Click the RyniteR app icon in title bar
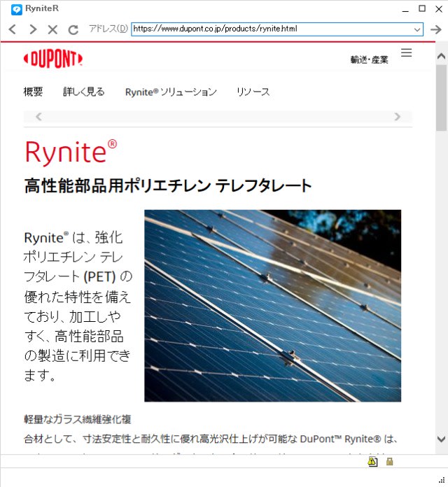448x487 pixels. [x=17, y=9]
